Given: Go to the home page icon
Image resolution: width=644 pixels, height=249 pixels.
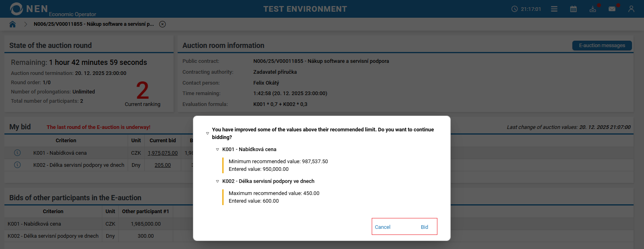Looking at the screenshot, I should 12,24.
